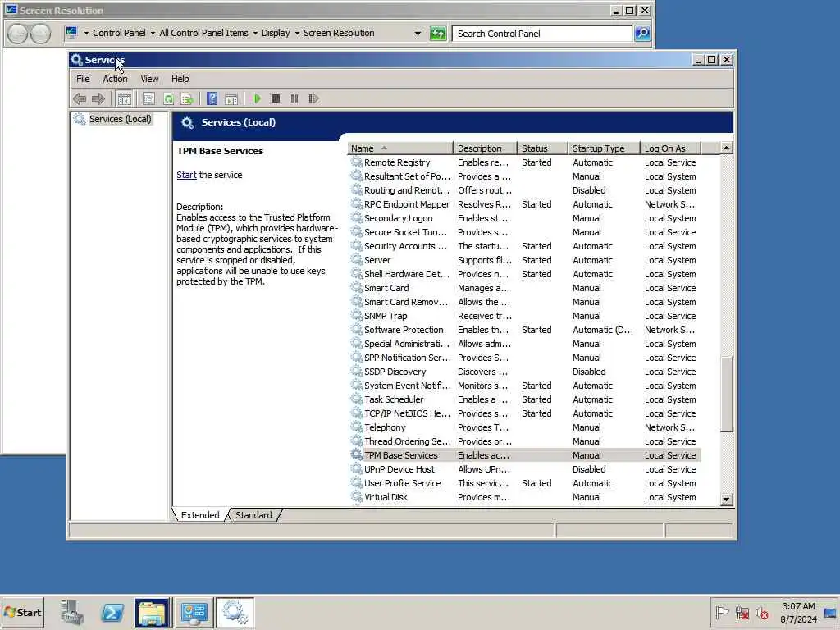Open the Help toolbar icon in Services
Image resolution: width=840 pixels, height=630 pixels.
(x=212, y=98)
